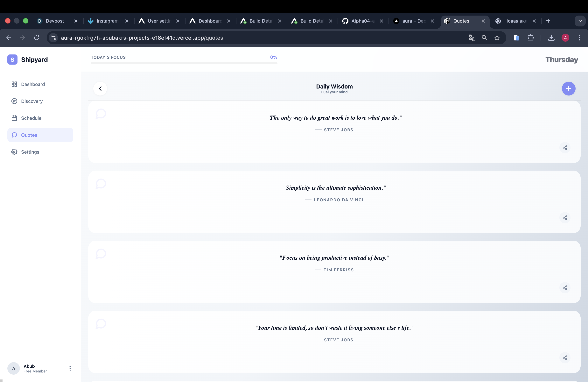The width and height of the screenshot is (588, 382).
Task: Share the Tim Ferriss quote
Action: coord(565,288)
